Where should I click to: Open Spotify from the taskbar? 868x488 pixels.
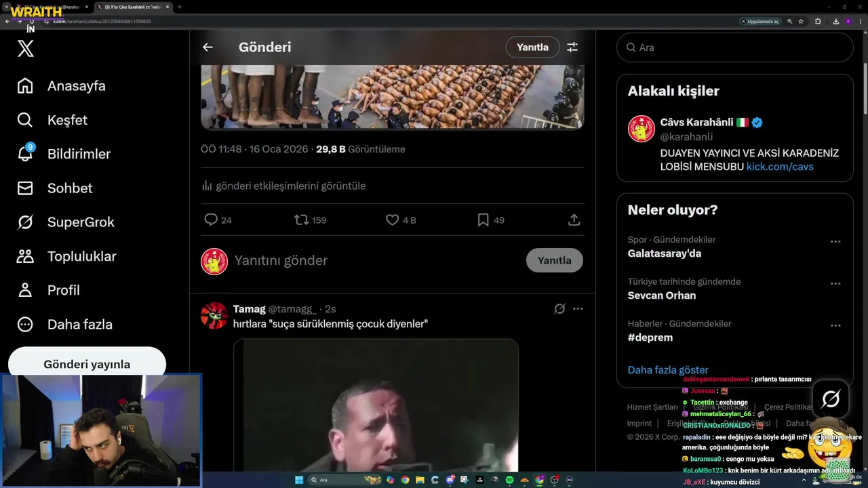click(x=510, y=480)
